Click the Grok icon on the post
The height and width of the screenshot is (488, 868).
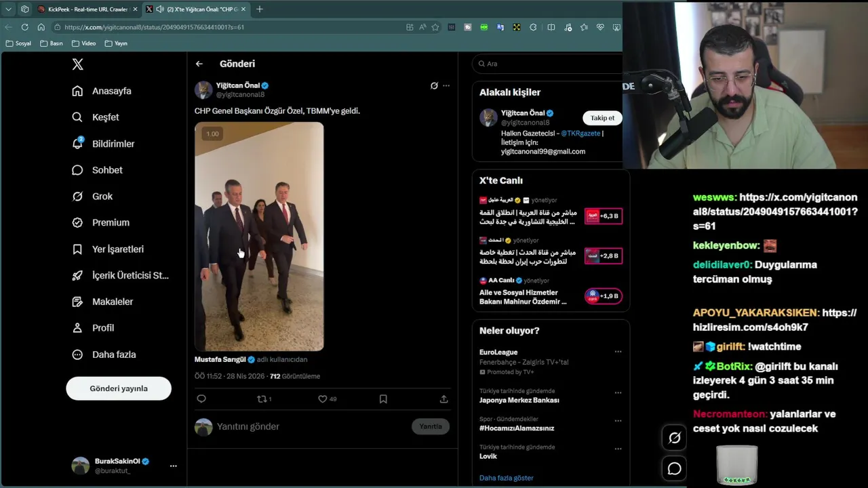coord(434,85)
